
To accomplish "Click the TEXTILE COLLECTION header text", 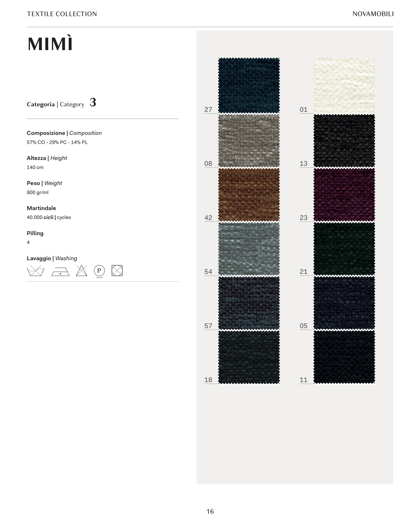I will coord(62,14).
